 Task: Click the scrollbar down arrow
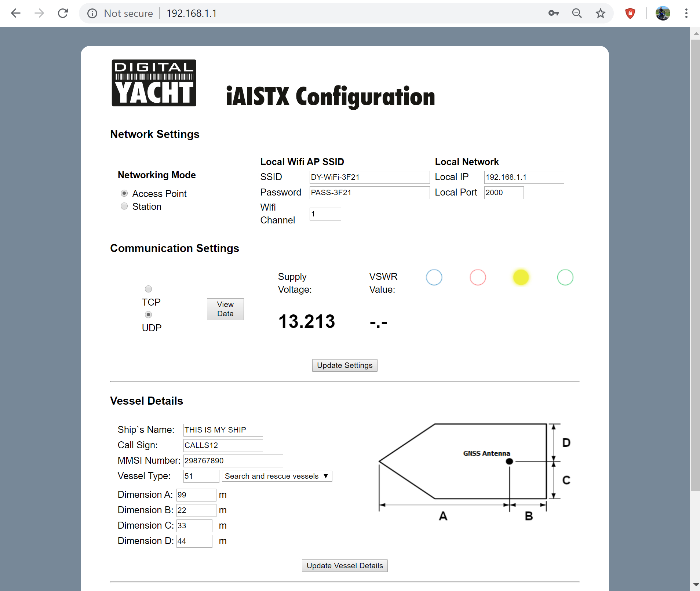[x=695, y=585]
